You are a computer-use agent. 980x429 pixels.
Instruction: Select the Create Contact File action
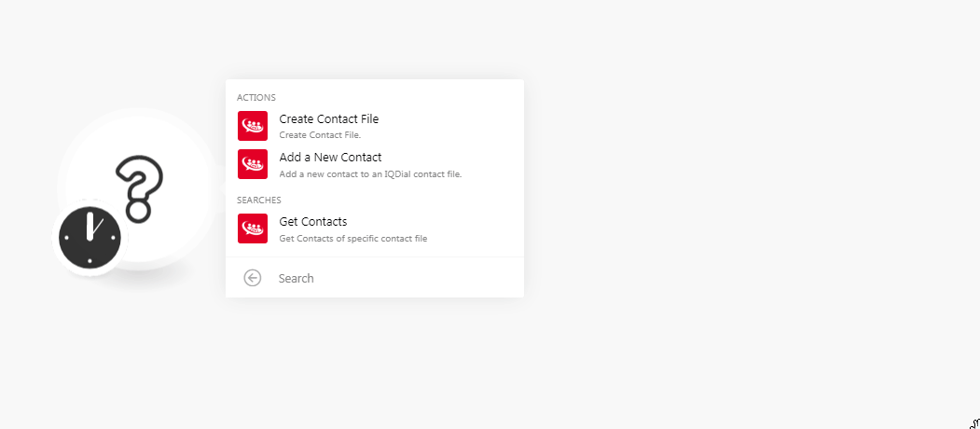[328, 119]
